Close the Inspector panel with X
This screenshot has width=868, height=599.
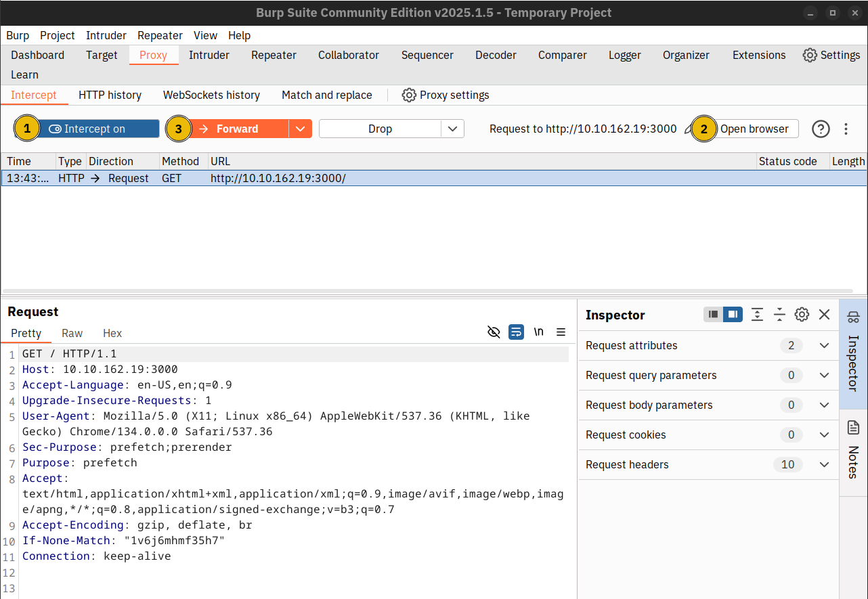click(x=824, y=314)
